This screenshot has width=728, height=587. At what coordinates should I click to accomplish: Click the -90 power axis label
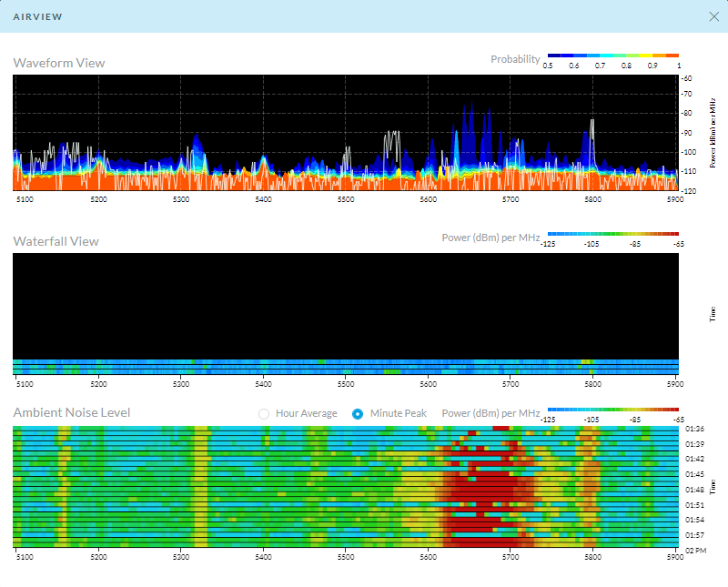[x=687, y=133]
